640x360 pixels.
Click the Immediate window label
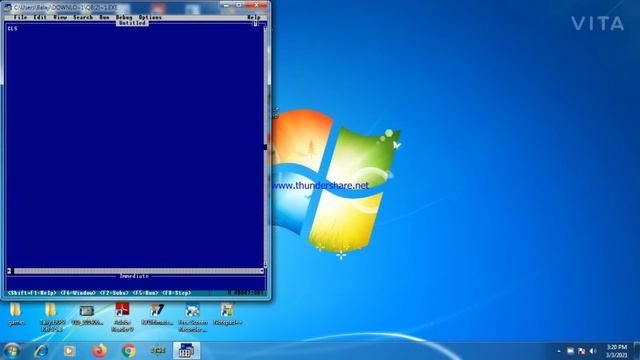click(x=134, y=276)
